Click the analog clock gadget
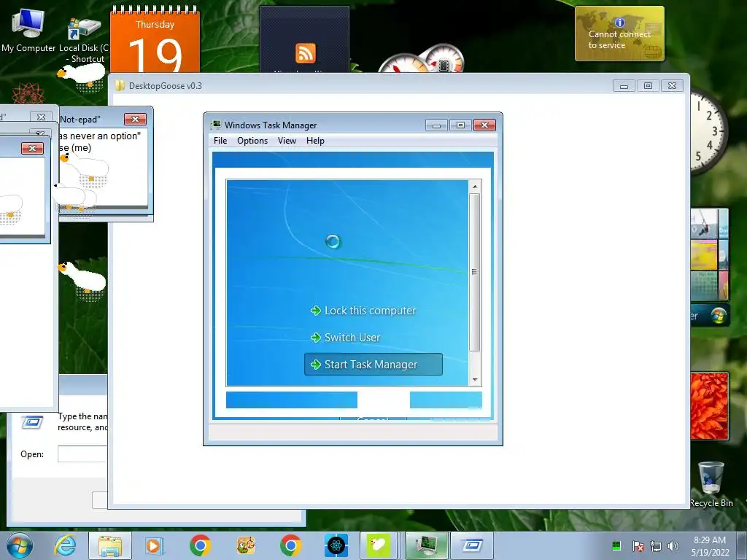 709,132
